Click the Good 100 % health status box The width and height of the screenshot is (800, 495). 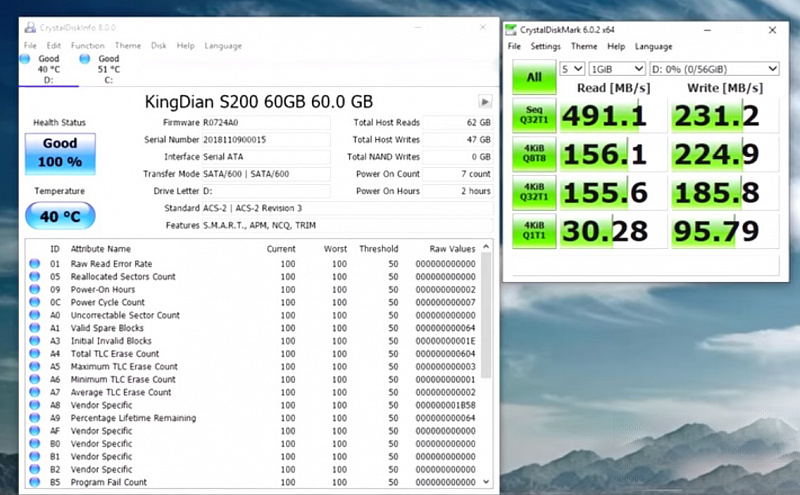pos(60,152)
